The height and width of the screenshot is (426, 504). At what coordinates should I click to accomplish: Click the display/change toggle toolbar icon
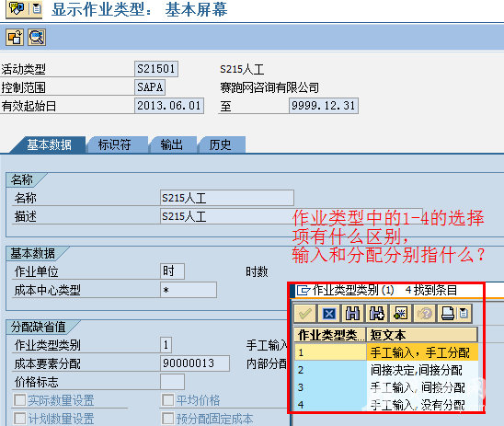click(15, 38)
